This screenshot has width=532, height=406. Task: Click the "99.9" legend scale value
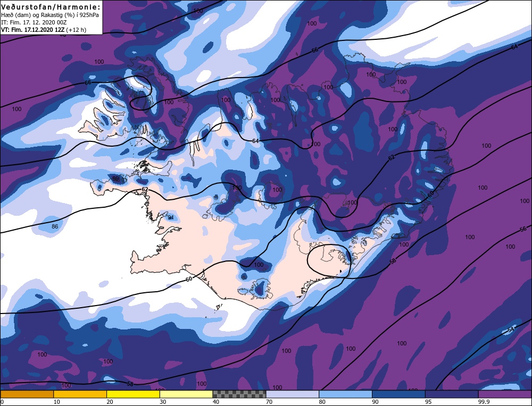pyautogui.click(x=484, y=402)
